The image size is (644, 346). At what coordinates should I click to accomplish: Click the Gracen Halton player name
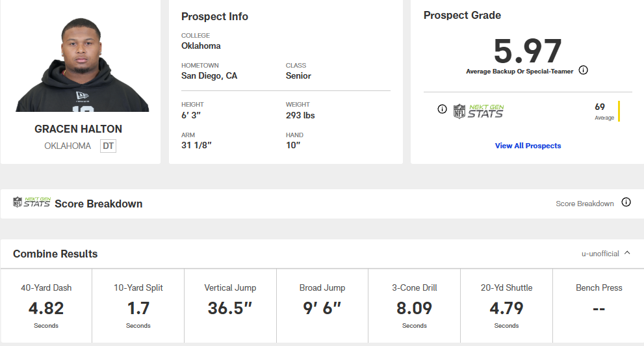click(x=78, y=129)
